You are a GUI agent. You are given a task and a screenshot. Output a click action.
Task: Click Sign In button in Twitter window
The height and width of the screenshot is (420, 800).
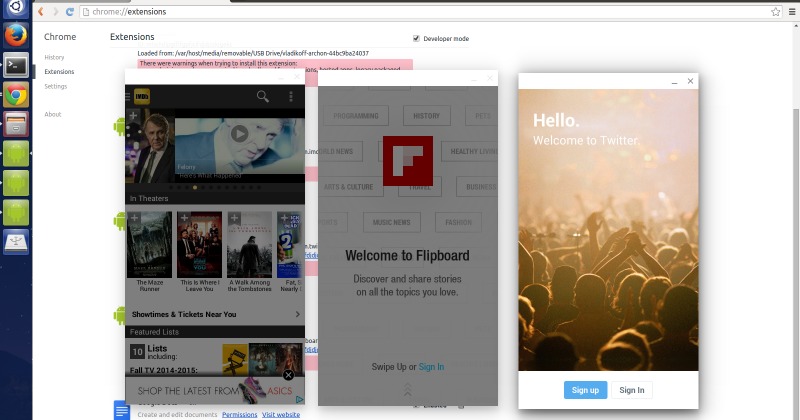pos(632,390)
